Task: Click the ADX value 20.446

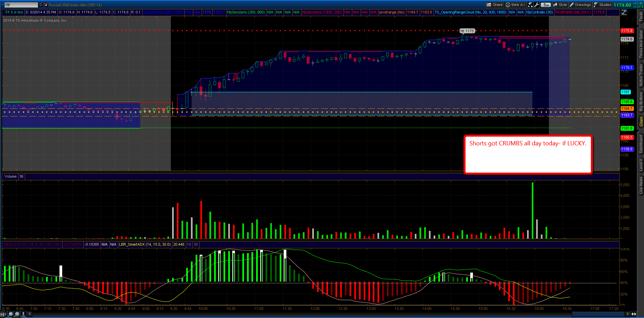Action: pyautogui.click(x=179, y=244)
